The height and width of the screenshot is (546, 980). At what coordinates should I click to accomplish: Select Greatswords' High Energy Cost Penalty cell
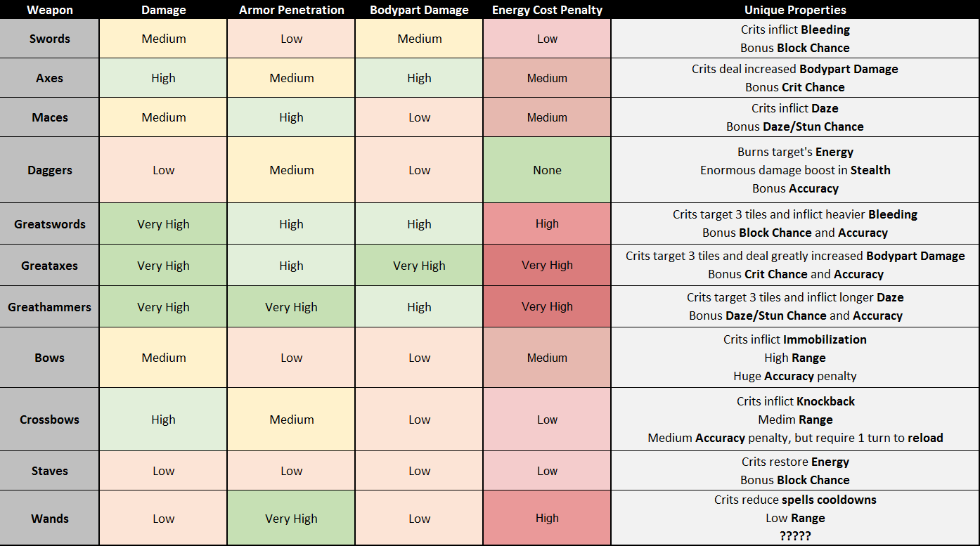pos(547,224)
